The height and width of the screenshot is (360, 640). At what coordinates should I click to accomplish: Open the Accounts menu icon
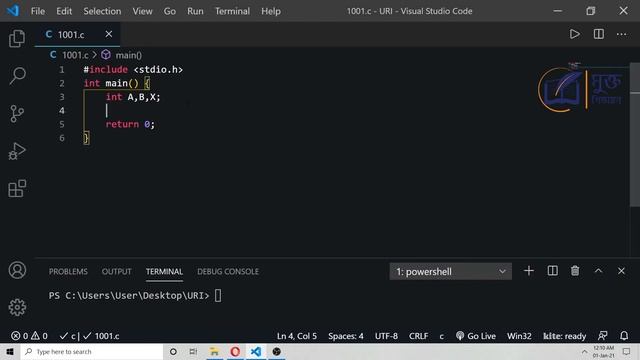pos(17,270)
